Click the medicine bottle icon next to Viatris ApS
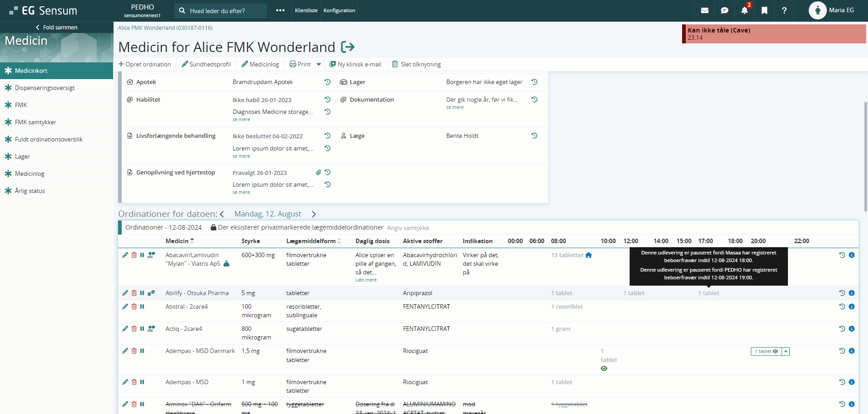This screenshot has height=414, width=868. pyautogui.click(x=227, y=263)
